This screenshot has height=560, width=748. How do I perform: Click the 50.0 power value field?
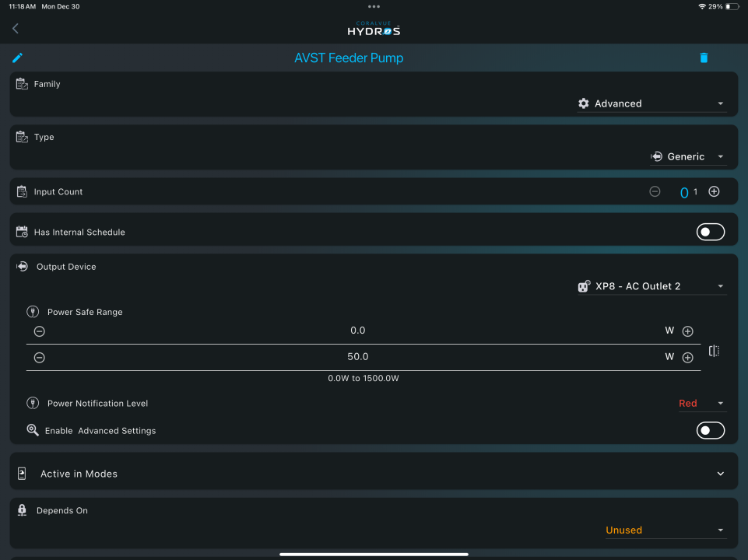click(358, 357)
